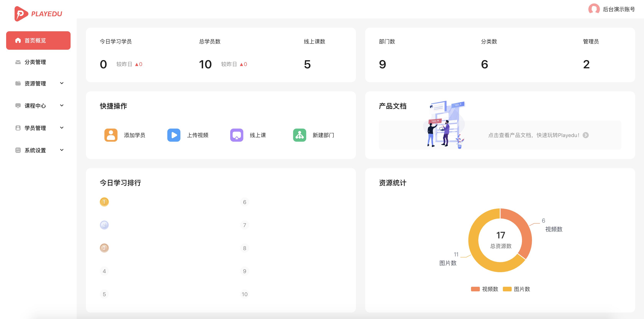Image resolution: width=644 pixels, height=319 pixels.
Task: Open the 系统设置 menu item
Action: (35, 150)
